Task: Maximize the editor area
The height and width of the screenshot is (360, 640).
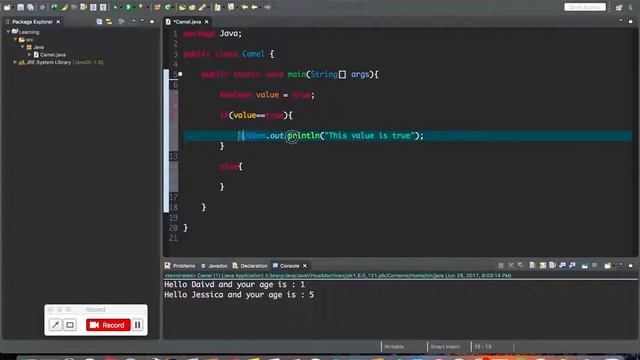Action: (x=631, y=20)
